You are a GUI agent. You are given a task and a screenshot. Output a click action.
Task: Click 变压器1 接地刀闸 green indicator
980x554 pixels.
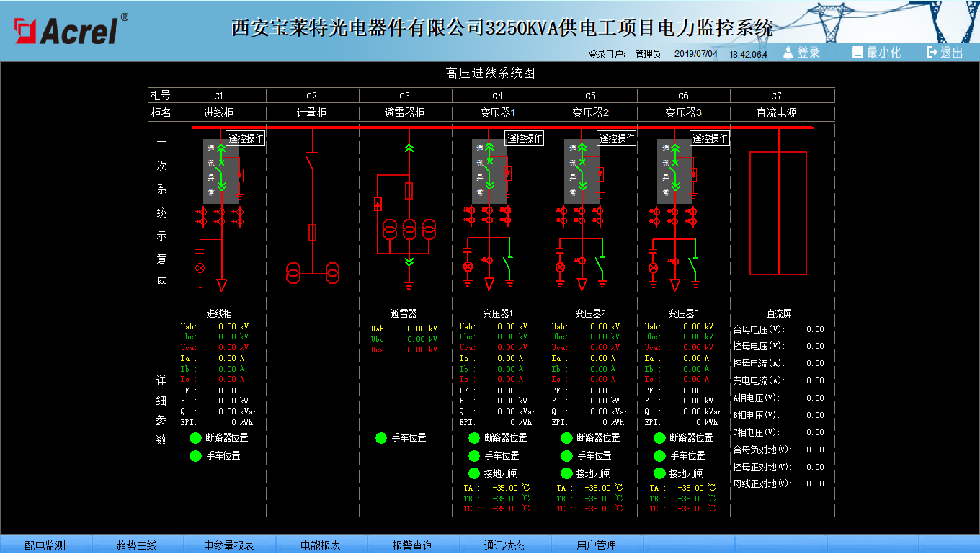coord(474,473)
